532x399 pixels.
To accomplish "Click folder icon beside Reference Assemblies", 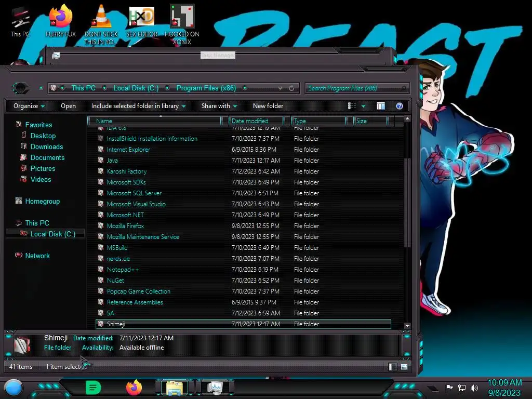I will pyautogui.click(x=101, y=302).
